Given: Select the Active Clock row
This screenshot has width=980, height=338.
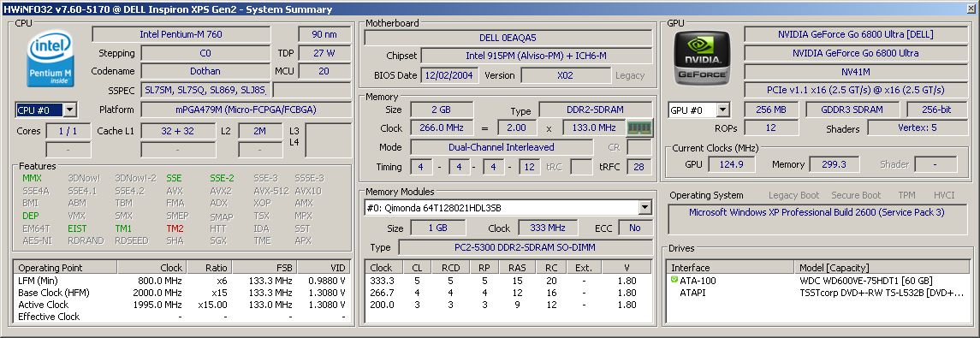Looking at the screenshot, I should click(x=181, y=305).
